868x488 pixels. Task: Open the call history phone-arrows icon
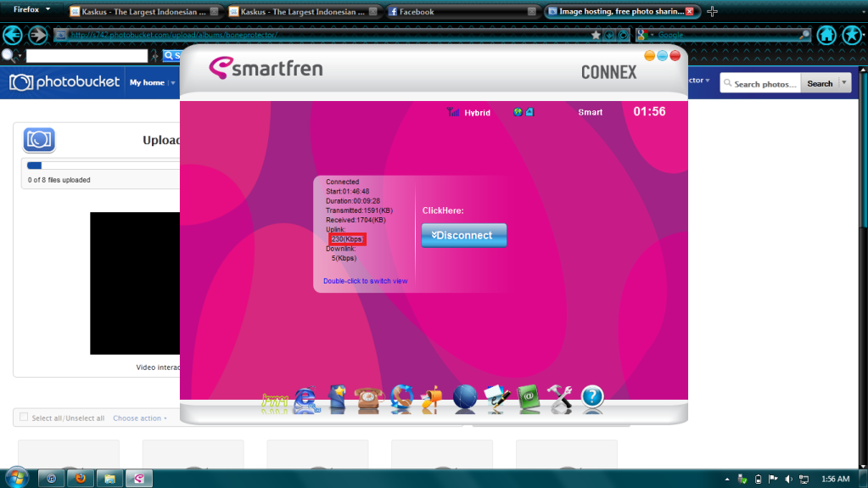pyautogui.click(x=401, y=399)
